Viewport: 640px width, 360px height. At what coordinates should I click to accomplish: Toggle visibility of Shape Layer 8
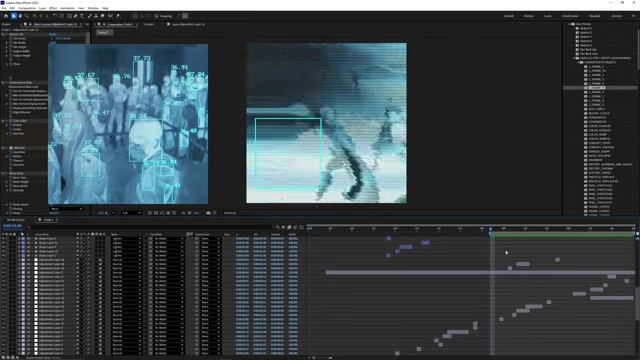pyautogui.click(x=3, y=247)
